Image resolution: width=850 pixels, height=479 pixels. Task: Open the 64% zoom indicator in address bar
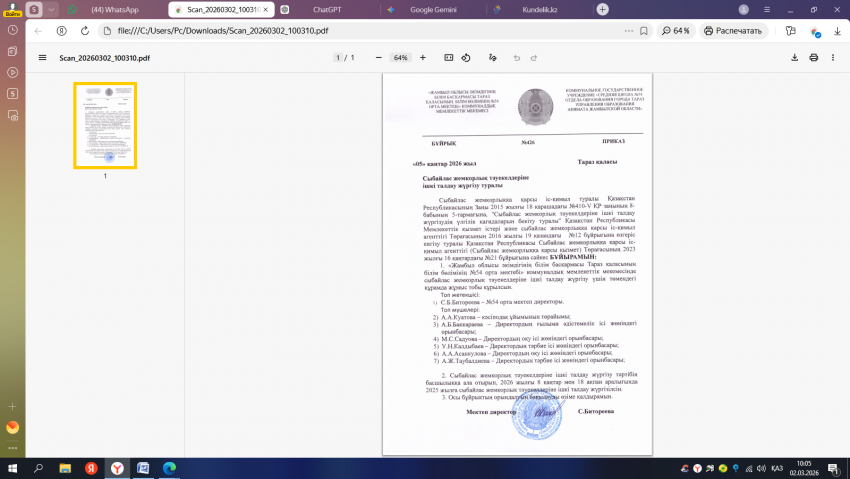click(675, 31)
